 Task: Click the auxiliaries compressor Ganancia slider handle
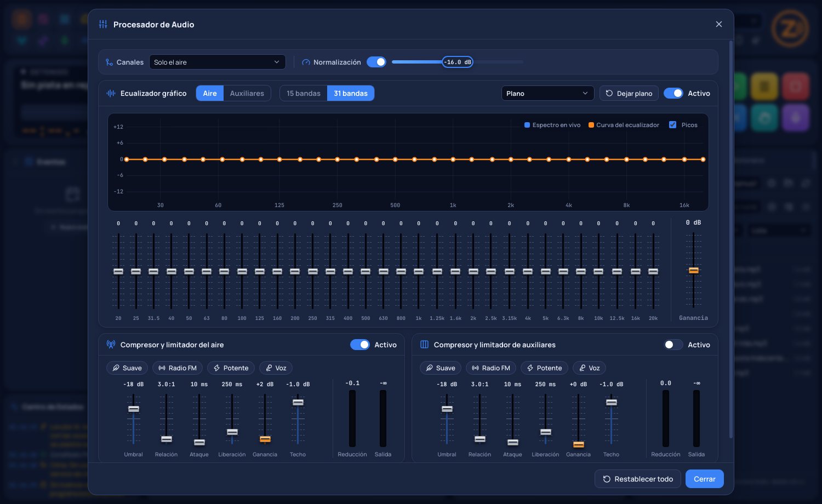pos(579,444)
